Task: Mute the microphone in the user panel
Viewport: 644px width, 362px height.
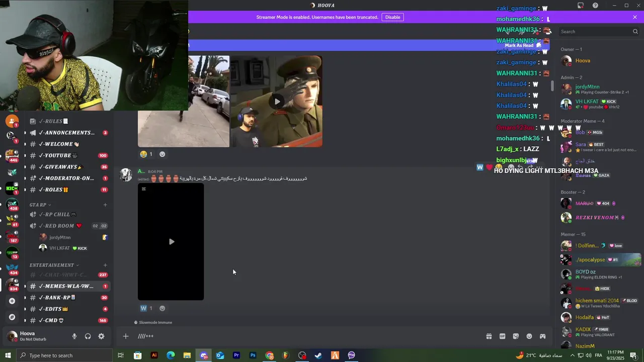Action: [x=74, y=336]
